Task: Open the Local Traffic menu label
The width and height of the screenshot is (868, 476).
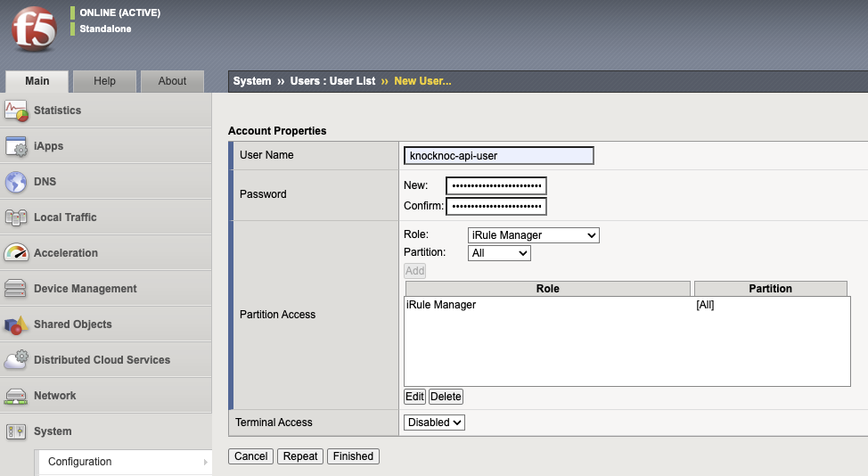Action: (x=65, y=217)
